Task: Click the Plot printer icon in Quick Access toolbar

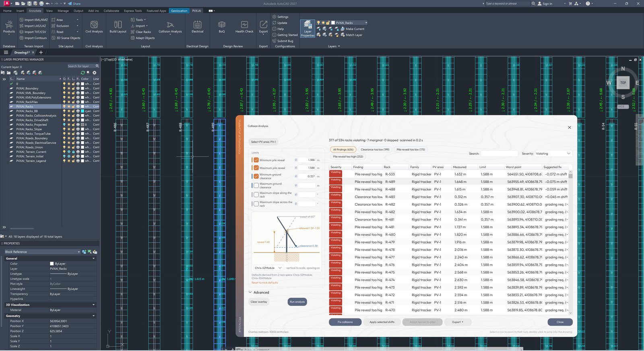Action: coord(41,3)
